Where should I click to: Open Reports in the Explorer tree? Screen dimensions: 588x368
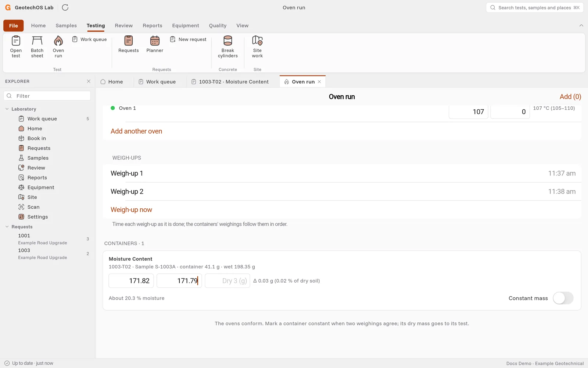(37, 177)
